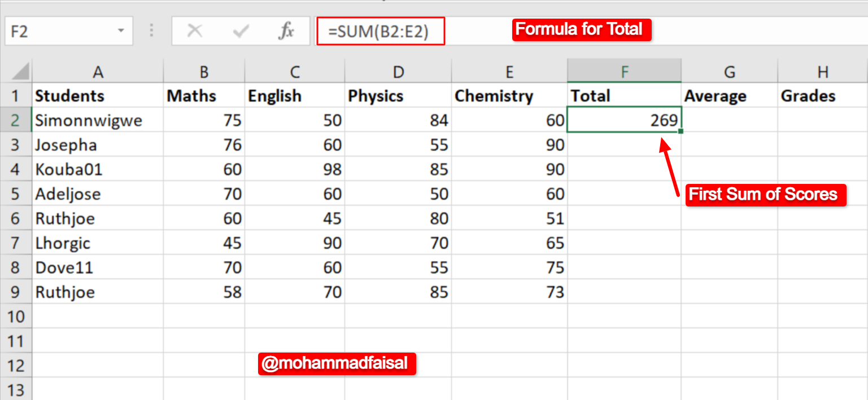Select Dove11's Chemistry score 75
The width and height of the screenshot is (868, 400).
coord(509,267)
